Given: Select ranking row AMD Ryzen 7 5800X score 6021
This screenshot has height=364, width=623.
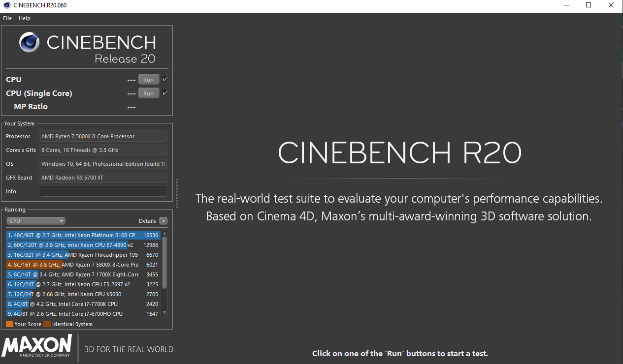Looking at the screenshot, I should [83, 265].
